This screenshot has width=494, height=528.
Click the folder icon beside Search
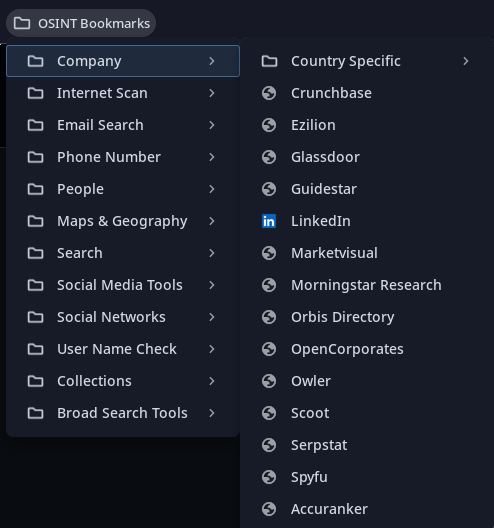35,253
